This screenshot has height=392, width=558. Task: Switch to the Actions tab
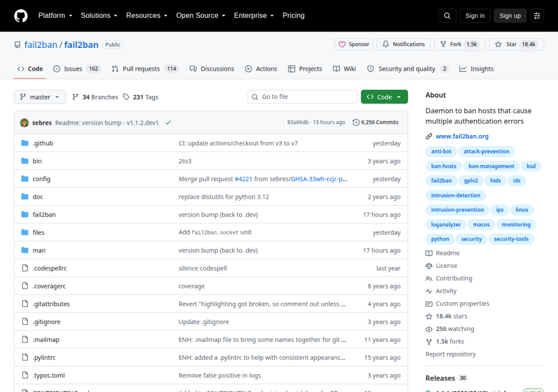click(261, 69)
